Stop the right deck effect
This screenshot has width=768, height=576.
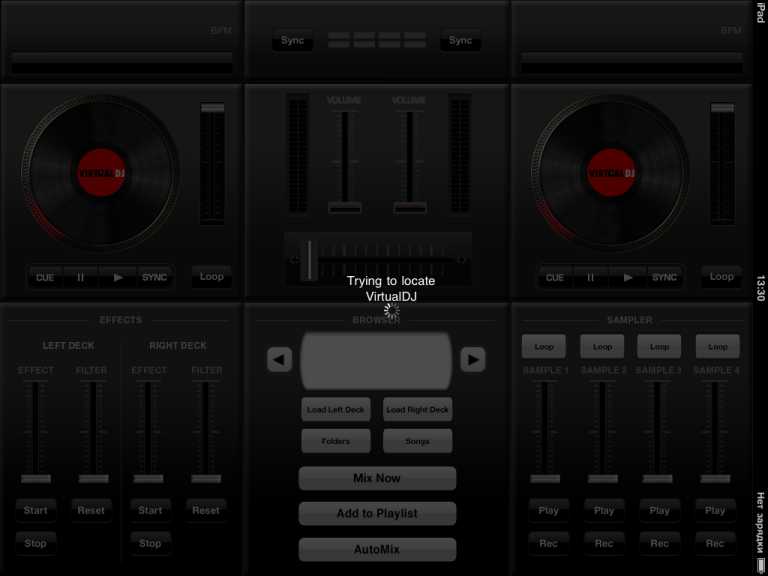coord(150,543)
